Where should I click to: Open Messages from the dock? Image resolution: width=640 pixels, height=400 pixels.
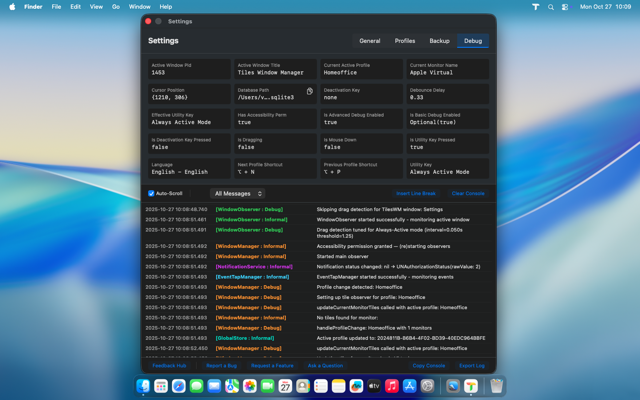(x=196, y=385)
